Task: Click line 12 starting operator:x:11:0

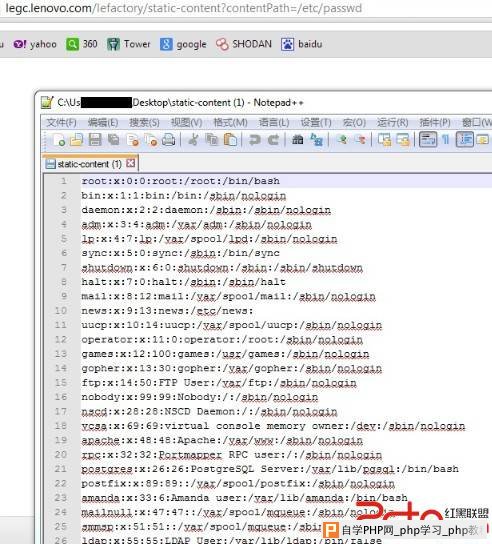Action: tap(222, 340)
